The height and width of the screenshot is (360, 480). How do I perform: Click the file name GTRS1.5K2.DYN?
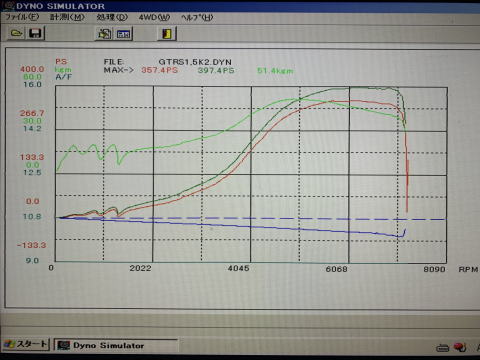(195, 62)
